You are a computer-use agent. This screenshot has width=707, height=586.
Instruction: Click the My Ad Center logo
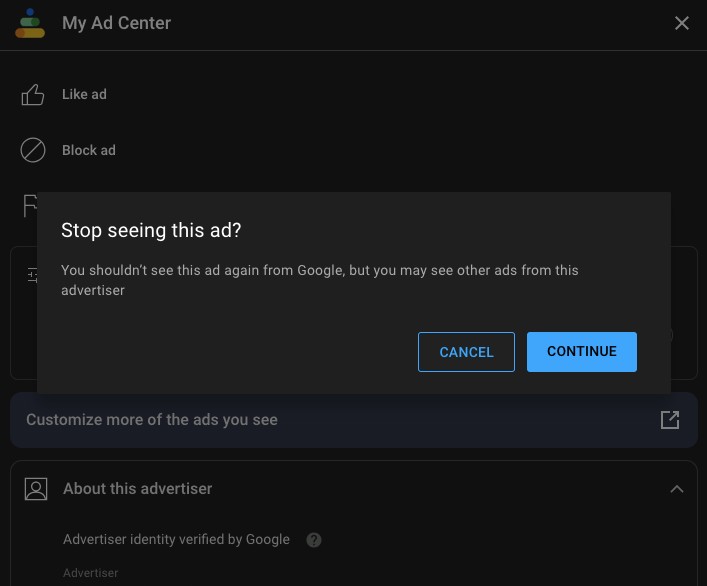click(x=30, y=23)
